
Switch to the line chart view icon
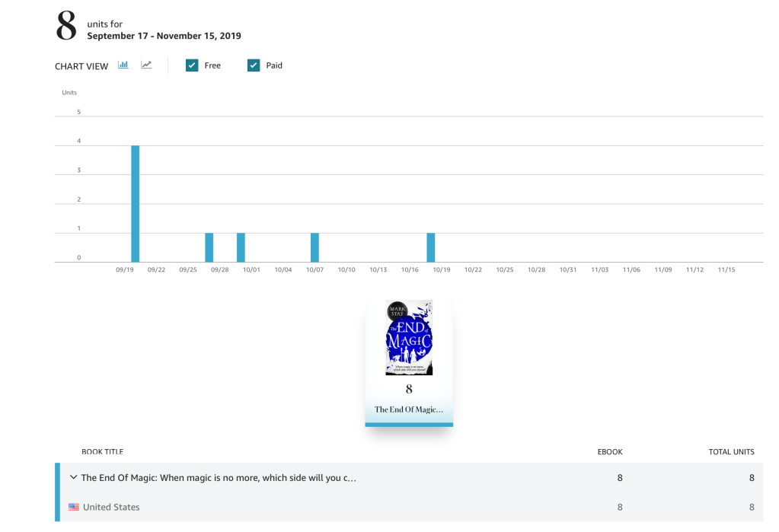pos(146,65)
